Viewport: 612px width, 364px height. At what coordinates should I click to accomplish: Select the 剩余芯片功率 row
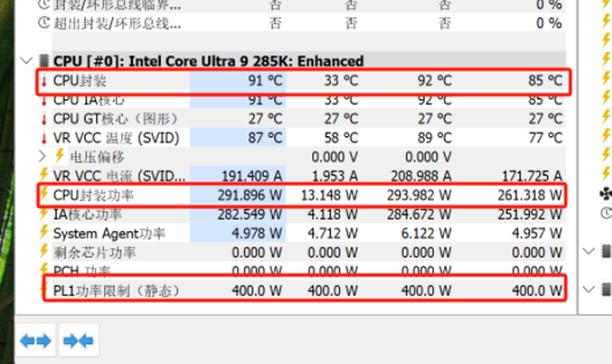coord(301,252)
